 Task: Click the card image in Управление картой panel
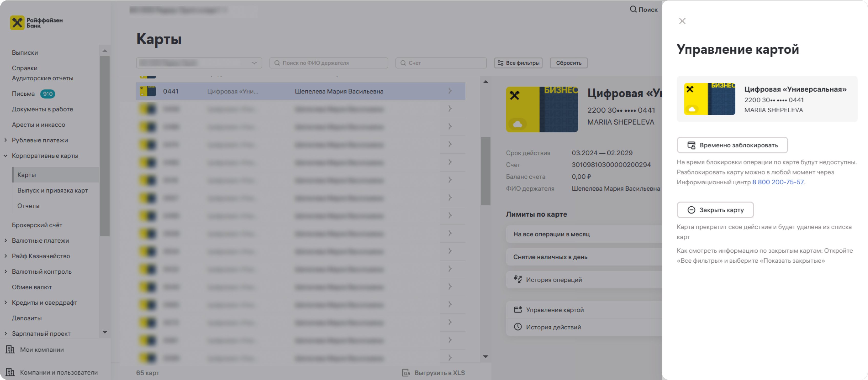pos(709,99)
